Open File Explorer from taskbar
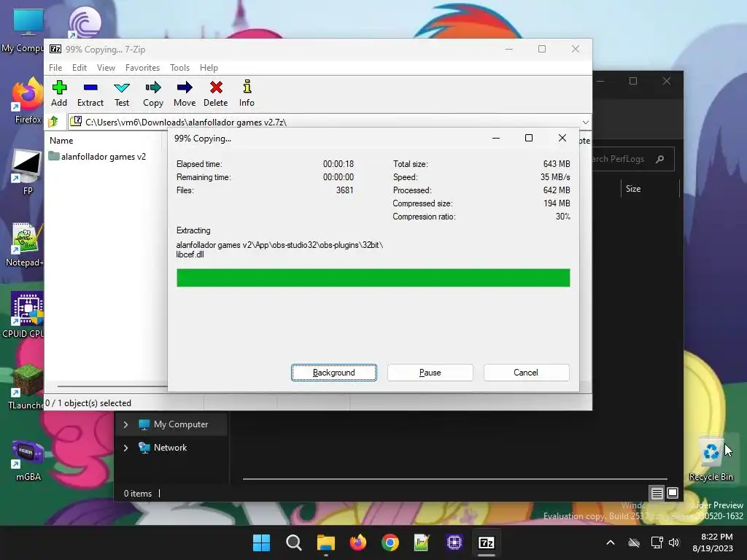 point(326,542)
